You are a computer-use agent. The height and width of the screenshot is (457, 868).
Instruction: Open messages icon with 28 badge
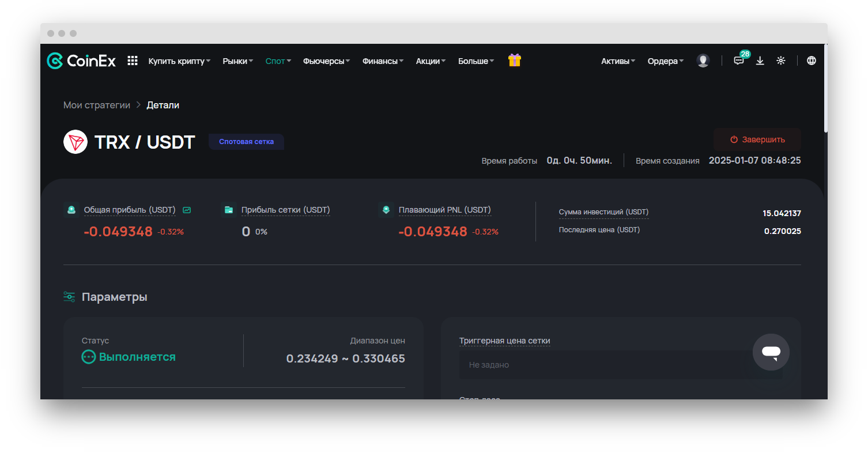point(739,59)
